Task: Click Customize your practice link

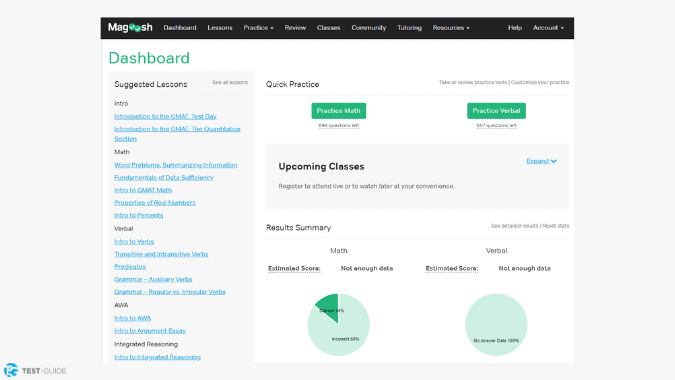Action: [540, 82]
